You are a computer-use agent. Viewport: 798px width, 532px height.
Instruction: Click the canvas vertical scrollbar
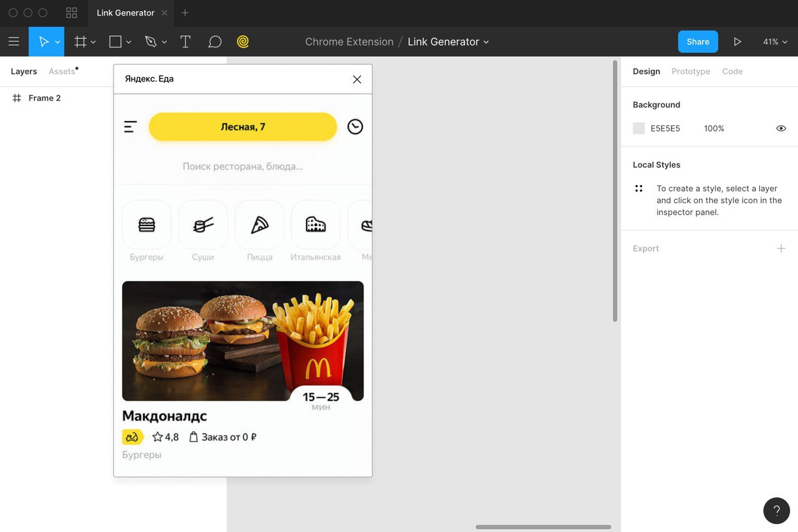coord(615,191)
